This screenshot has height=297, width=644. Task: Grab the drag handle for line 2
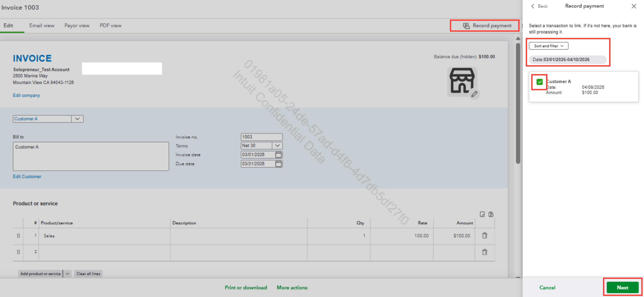point(18,252)
